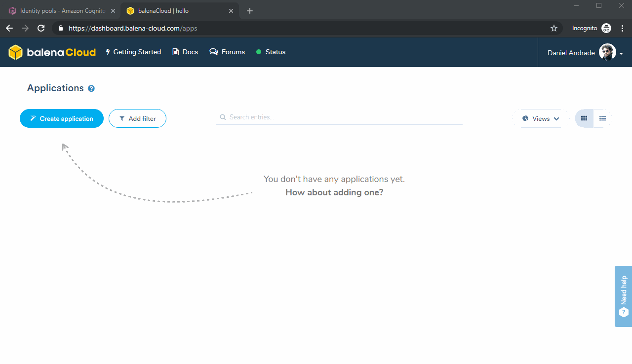Click the Incognito mode icon
This screenshot has height=364, width=632.
click(x=606, y=28)
